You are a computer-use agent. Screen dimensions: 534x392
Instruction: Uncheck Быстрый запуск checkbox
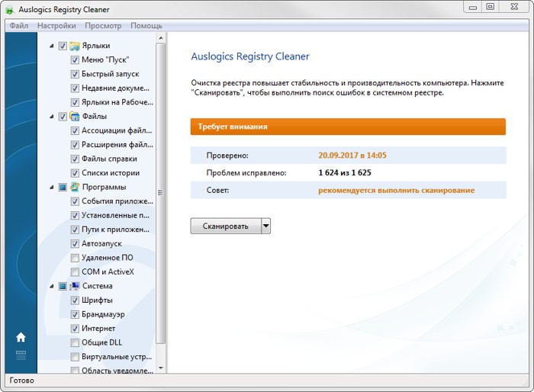75,74
